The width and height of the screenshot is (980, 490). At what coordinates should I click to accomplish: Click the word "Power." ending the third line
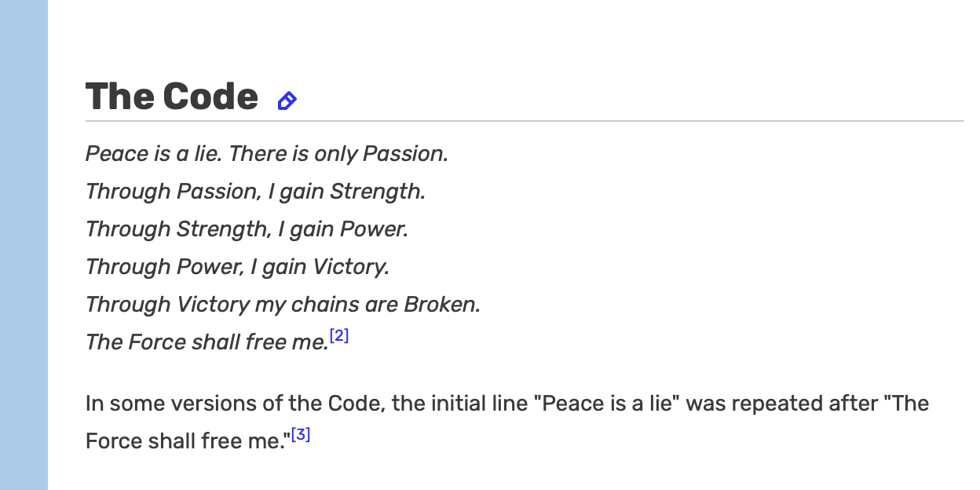tap(375, 229)
